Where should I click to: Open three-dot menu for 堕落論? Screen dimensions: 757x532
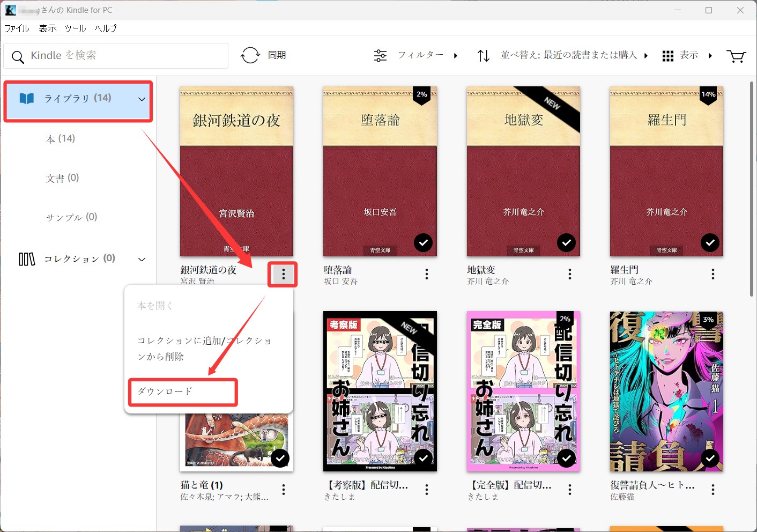pyautogui.click(x=427, y=275)
